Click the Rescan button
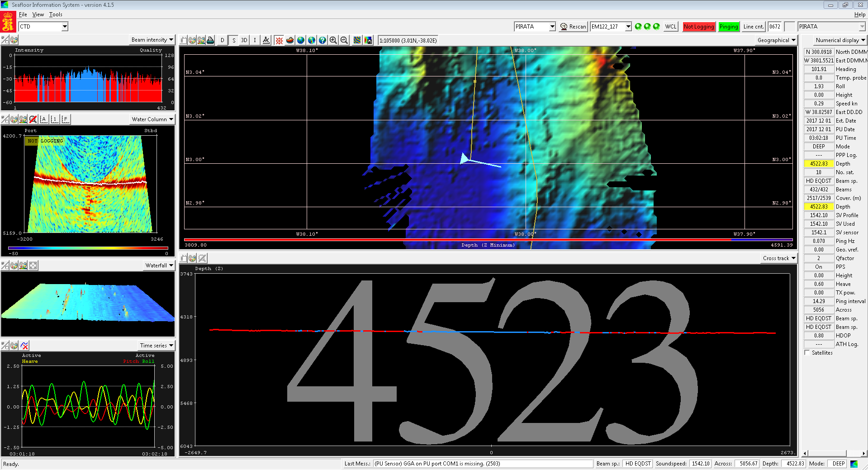This screenshot has height=470, width=868. coord(573,27)
